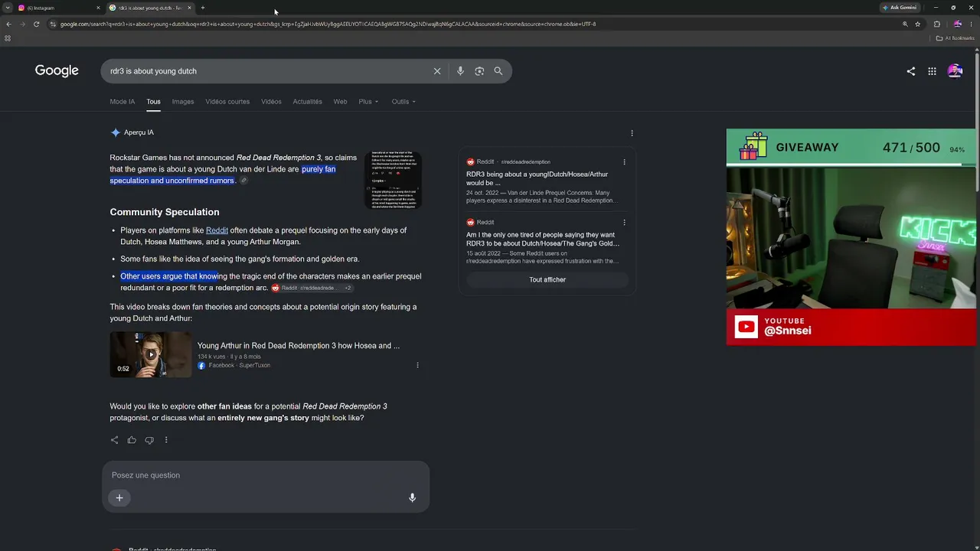
Task: Open more options below AI overview
Action: tap(166, 440)
